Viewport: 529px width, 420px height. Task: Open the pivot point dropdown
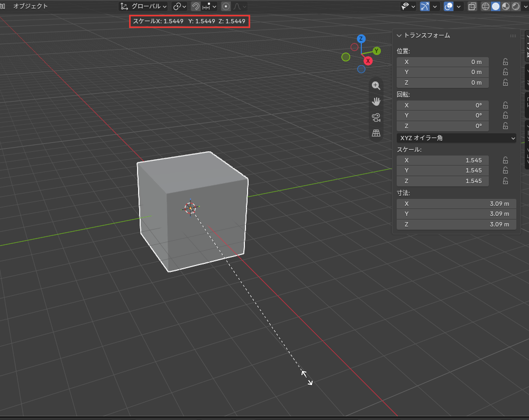[179, 6]
